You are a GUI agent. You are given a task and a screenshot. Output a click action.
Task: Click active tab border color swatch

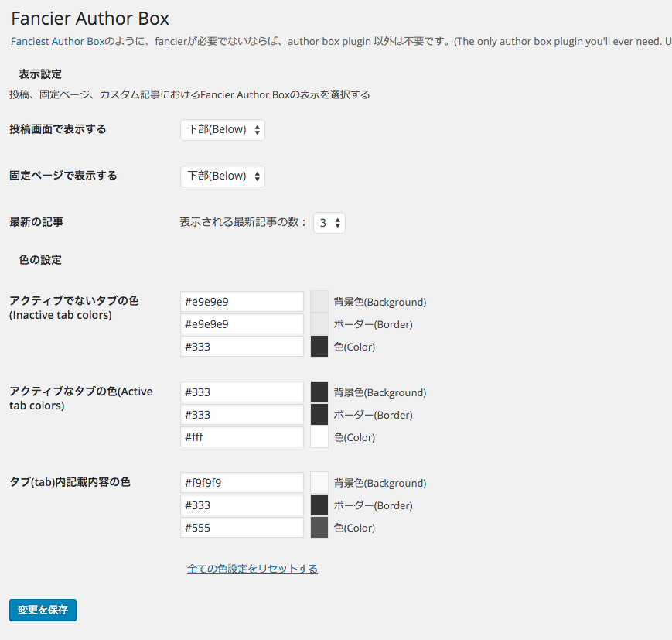(319, 415)
